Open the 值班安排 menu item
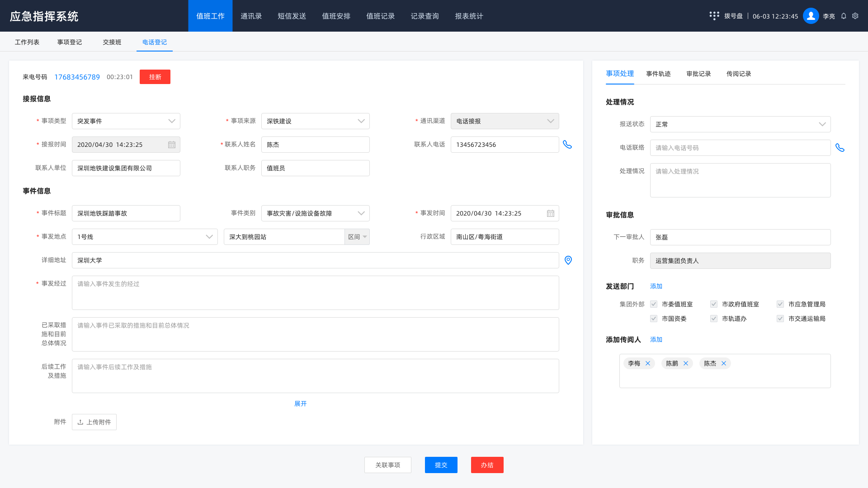The height and width of the screenshot is (488, 868). 336,16
